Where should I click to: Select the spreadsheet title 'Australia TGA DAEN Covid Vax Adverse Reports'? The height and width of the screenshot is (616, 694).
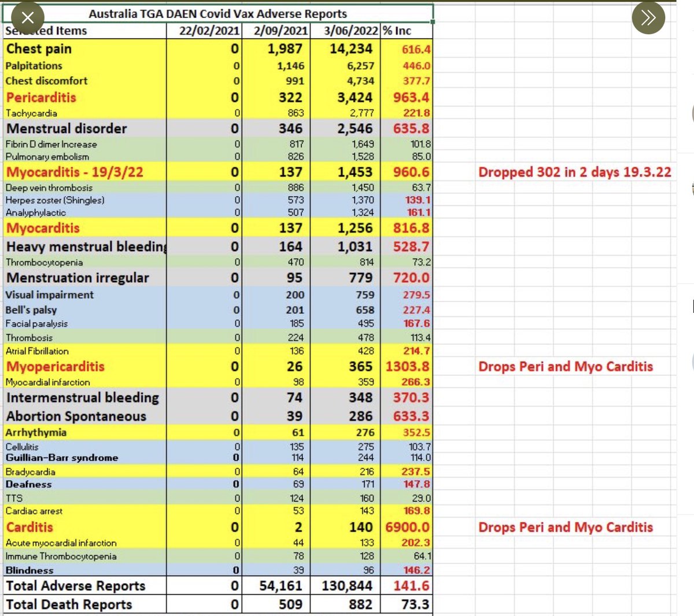pos(218,14)
